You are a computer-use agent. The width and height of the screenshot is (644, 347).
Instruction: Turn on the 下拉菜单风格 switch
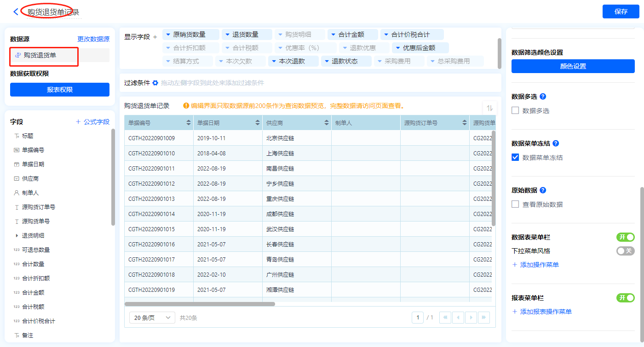(x=625, y=251)
